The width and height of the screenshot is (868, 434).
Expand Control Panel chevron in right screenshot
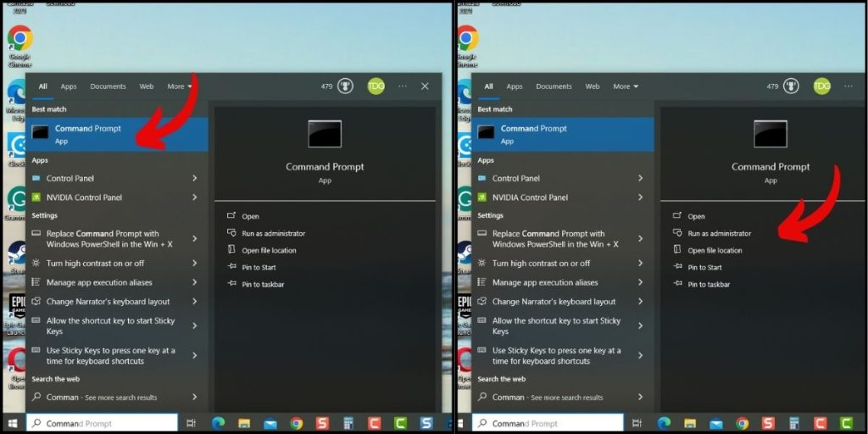coord(641,178)
